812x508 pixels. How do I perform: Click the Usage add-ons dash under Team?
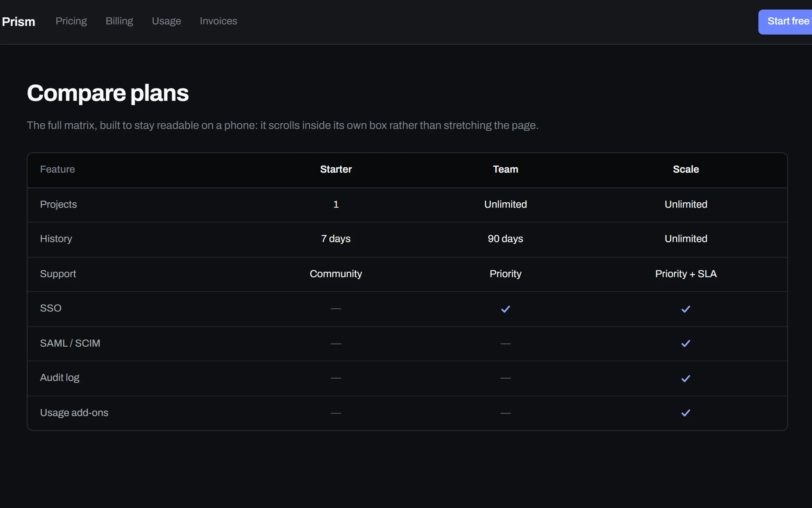(x=505, y=413)
